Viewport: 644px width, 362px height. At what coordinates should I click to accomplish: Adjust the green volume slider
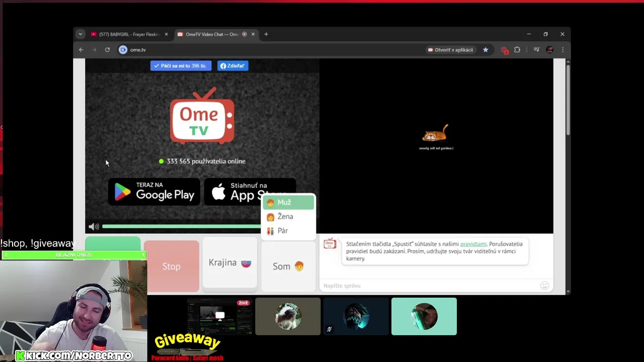(181, 227)
